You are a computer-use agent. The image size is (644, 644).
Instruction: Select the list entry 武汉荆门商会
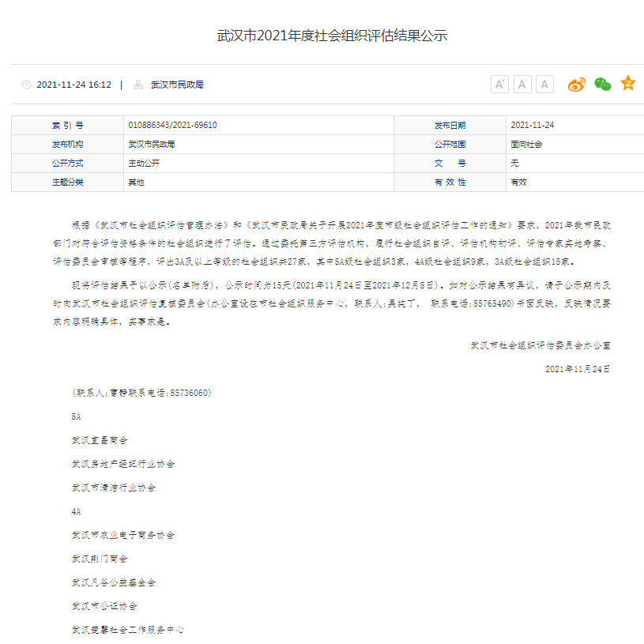click(100, 559)
